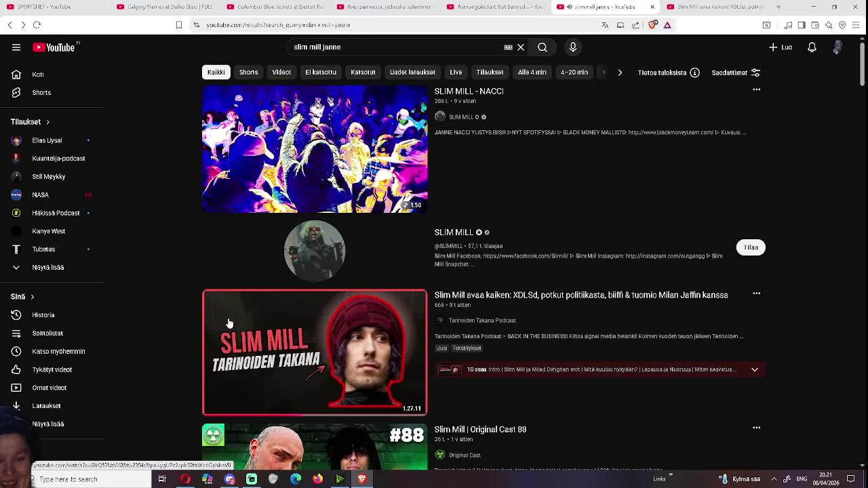Open Slim Mill | Original Cast 88 title
This screenshot has width=868, height=488.
[480, 430]
